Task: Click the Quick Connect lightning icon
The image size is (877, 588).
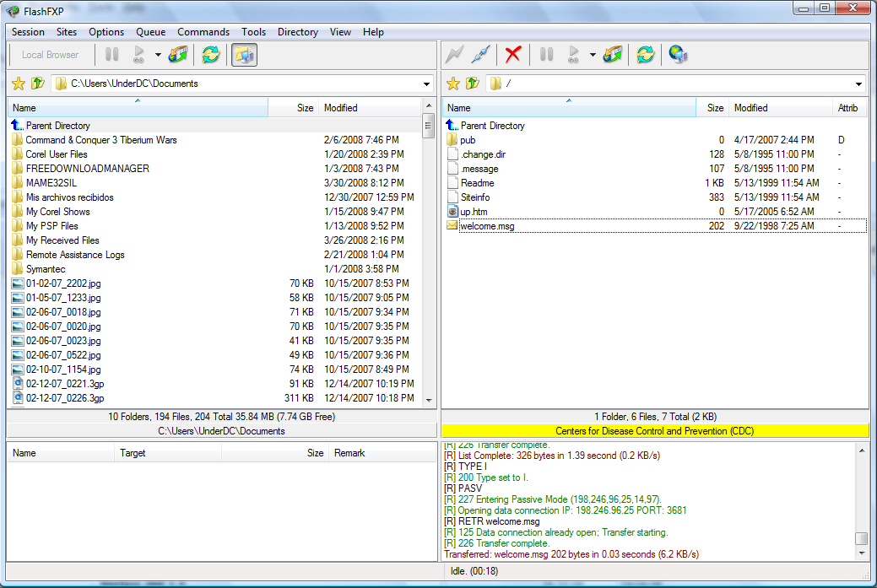Action: pyautogui.click(x=455, y=53)
